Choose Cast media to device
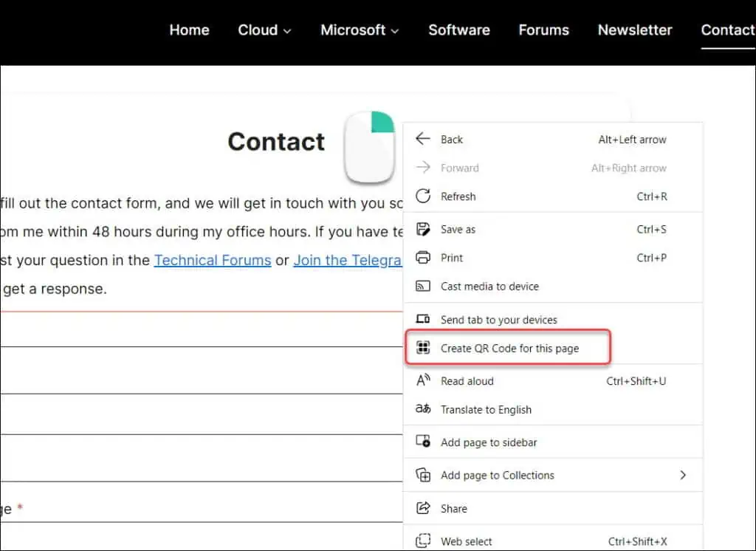756x551 pixels. pyautogui.click(x=552, y=286)
